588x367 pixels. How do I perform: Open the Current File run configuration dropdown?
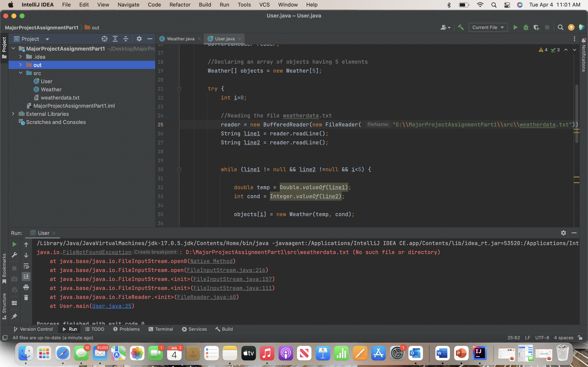pyautogui.click(x=488, y=28)
